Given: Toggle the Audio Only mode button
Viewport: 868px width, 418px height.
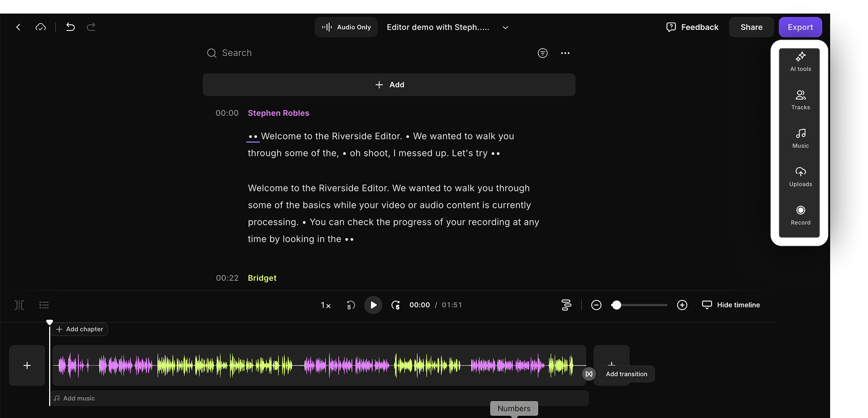Looking at the screenshot, I should point(346,27).
